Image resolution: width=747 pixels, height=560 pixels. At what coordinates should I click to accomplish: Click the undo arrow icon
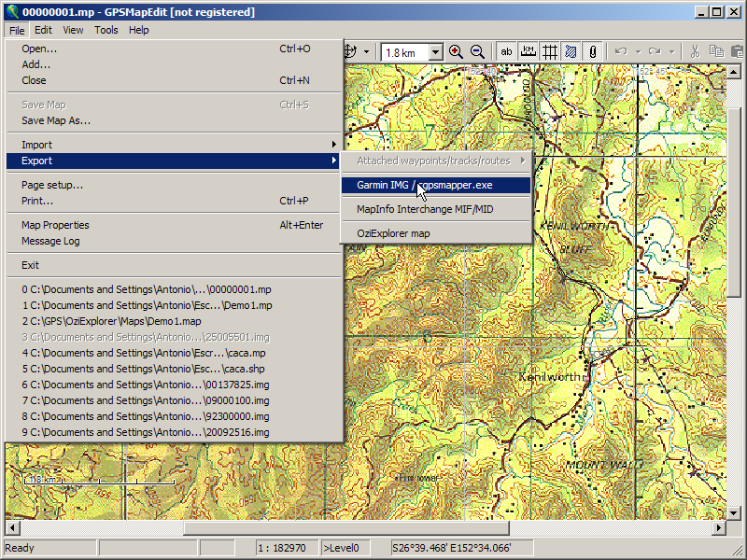coord(621,52)
